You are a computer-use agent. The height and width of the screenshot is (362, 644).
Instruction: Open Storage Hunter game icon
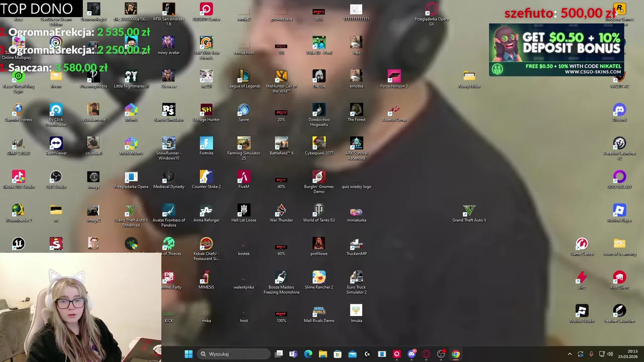click(206, 113)
